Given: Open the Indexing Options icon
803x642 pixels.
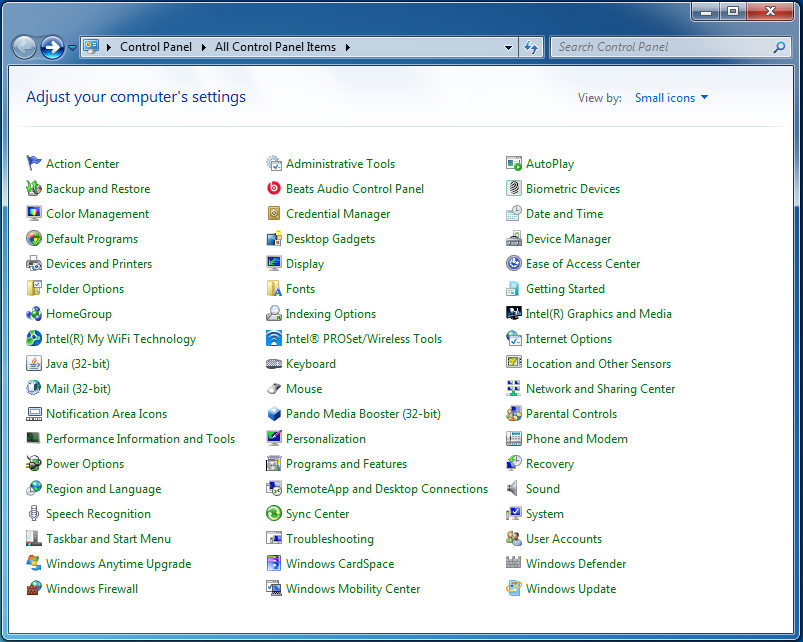Looking at the screenshot, I should tap(274, 313).
